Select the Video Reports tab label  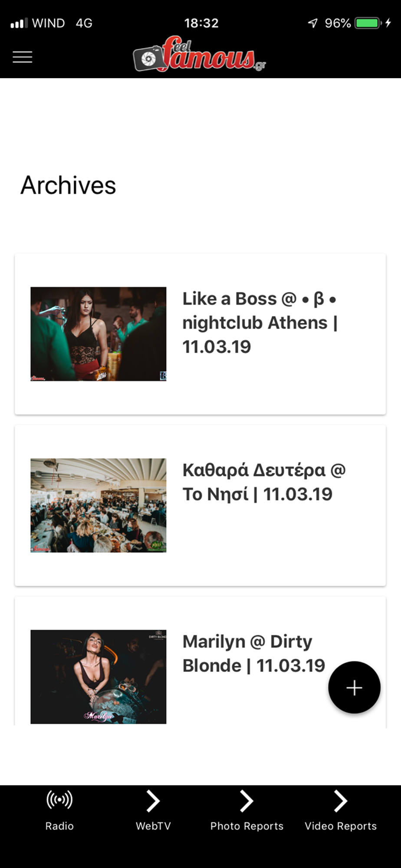[341, 826]
